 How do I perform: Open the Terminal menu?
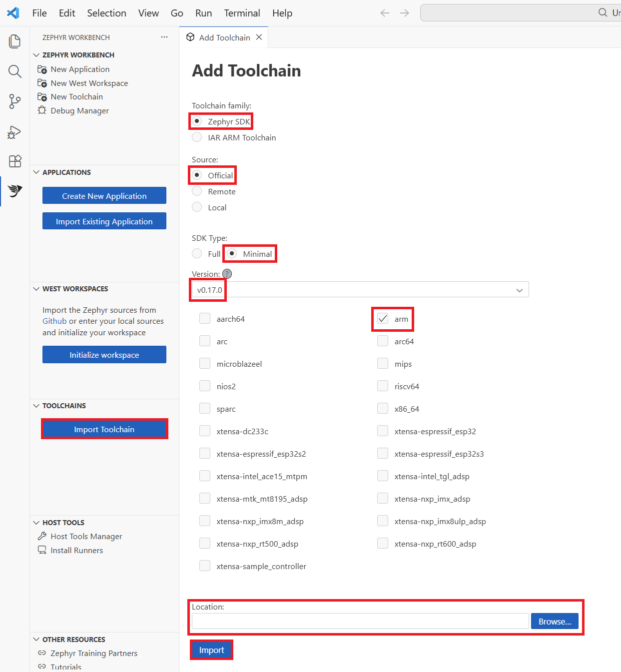point(242,13)
